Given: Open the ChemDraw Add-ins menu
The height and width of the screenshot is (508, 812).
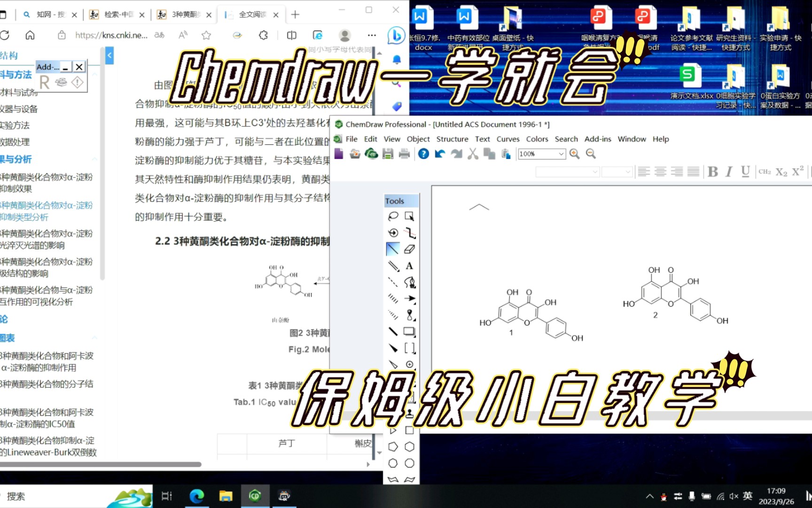Looking at the screenshot, I should (x=598, y=139).
